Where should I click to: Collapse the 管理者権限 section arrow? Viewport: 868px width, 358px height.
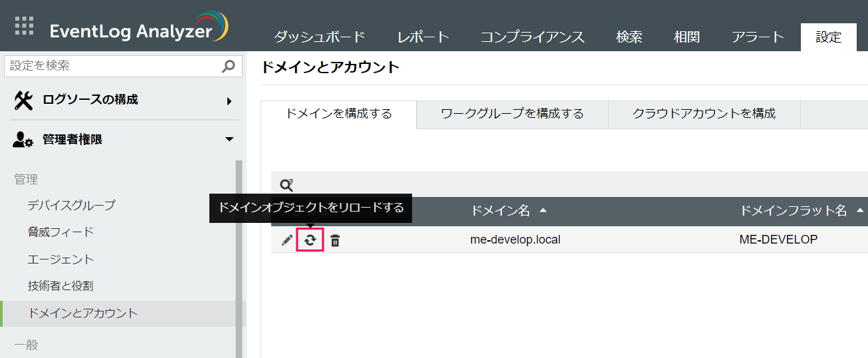coord(229,140)
